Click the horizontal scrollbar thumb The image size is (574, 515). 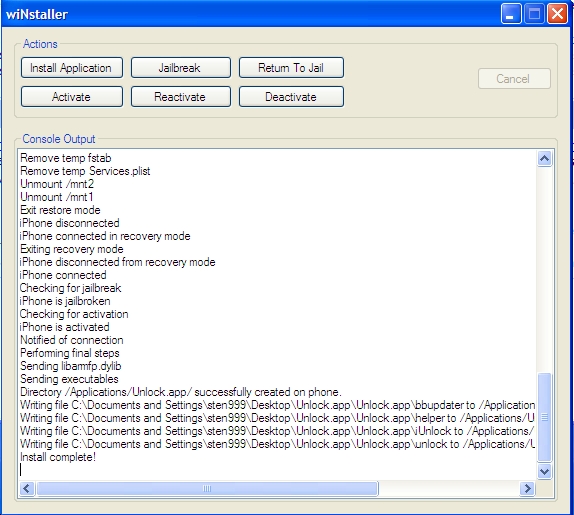[x=207, y=488]
